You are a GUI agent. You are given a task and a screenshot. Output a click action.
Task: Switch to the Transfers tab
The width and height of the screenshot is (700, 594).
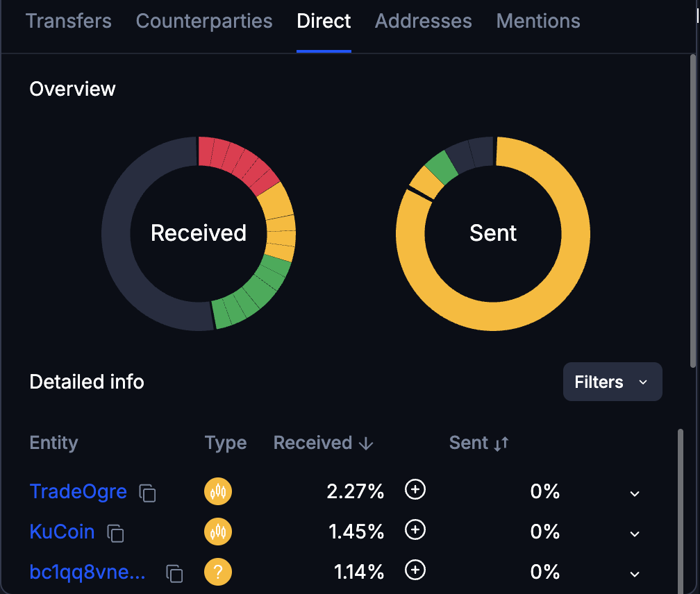(68, 21)
